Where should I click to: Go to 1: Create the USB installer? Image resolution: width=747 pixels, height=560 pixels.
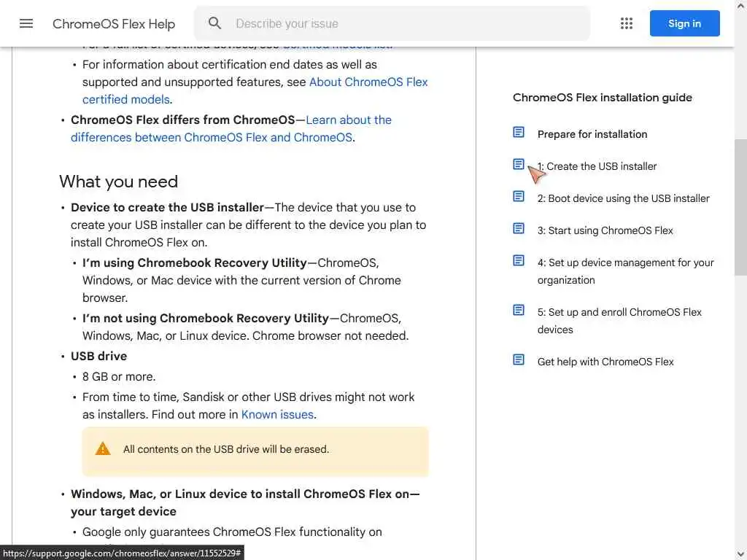click(597, 166)
